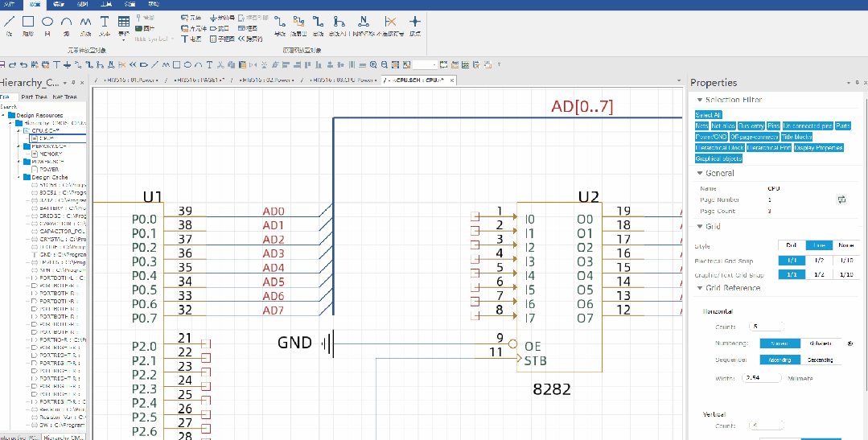868x440 pixels.
Task: Collapse the Grid Reference section
Action: click(698, 288)
